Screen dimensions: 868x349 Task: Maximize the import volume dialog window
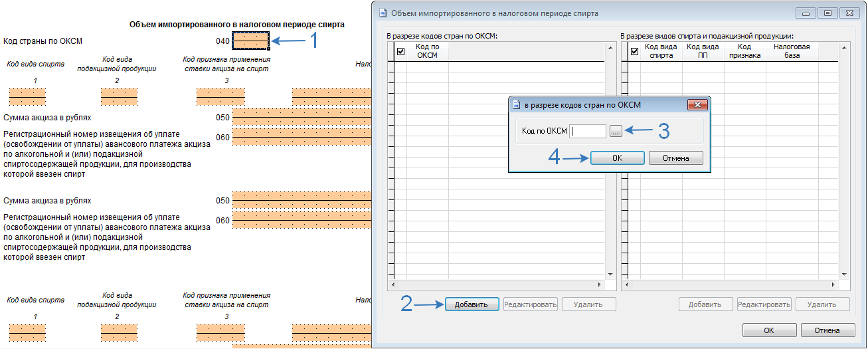(827, 13)
